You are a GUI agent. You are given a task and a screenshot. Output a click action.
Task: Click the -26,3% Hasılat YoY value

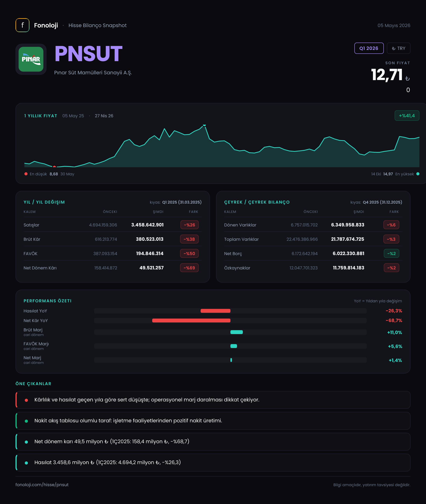[394, 311]
